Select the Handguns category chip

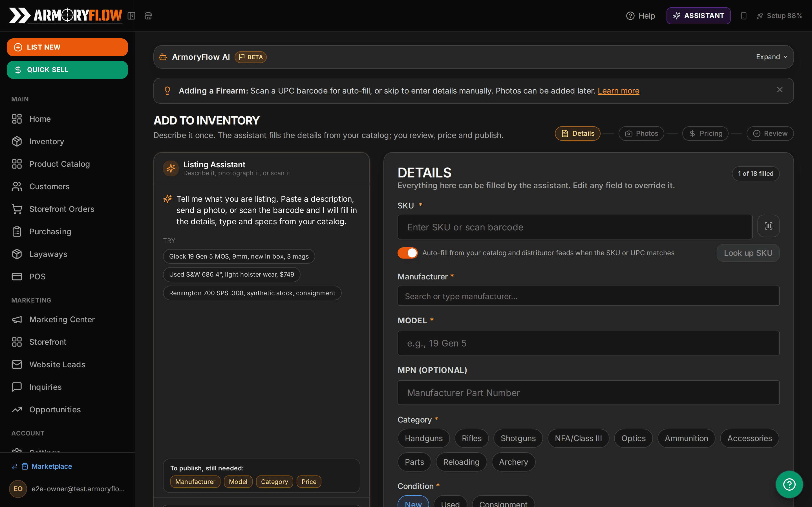point(423,438)
